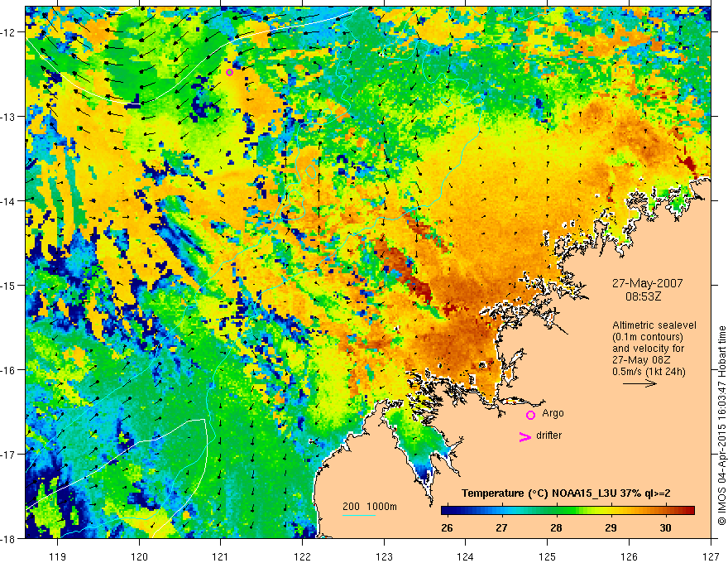728x563 pixels.
Task: Click longitude axis label '124'
Action: click(x=466, y=556)
